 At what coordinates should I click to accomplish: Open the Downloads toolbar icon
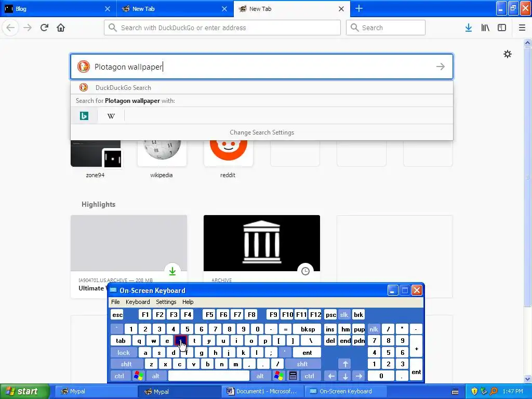coord(469,28)
